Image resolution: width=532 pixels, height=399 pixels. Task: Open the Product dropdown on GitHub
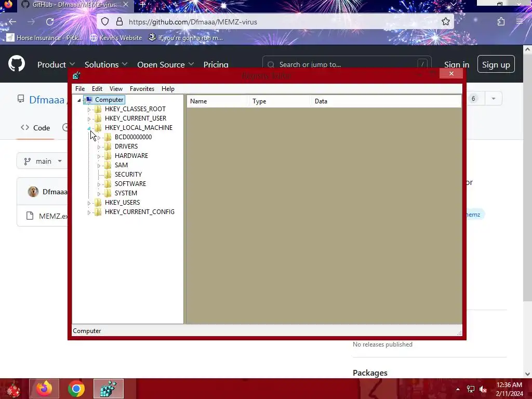[x=56, y=64]
